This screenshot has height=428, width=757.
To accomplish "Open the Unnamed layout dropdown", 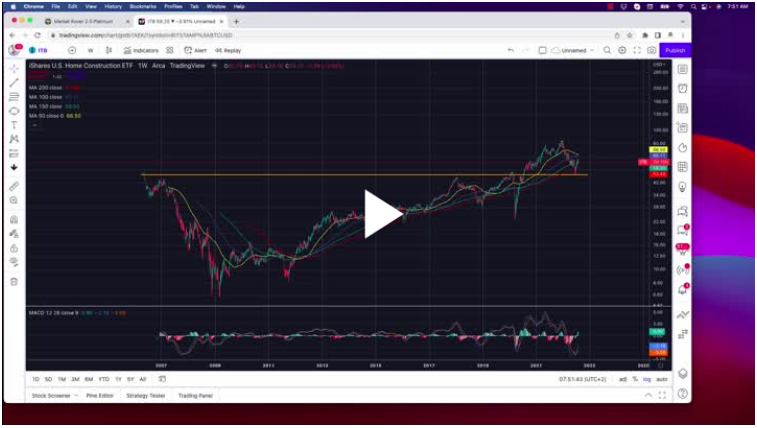I will pos(573,50).
